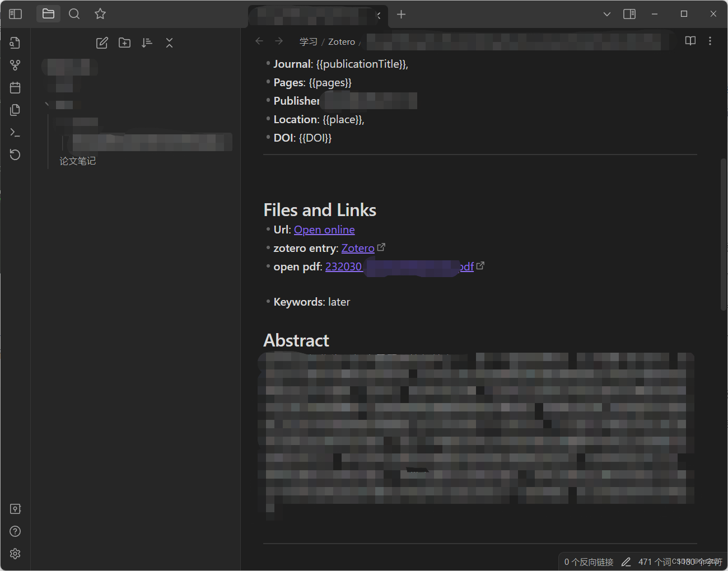Collapse the expanded folder chevron in explorer

coord(47,104)
